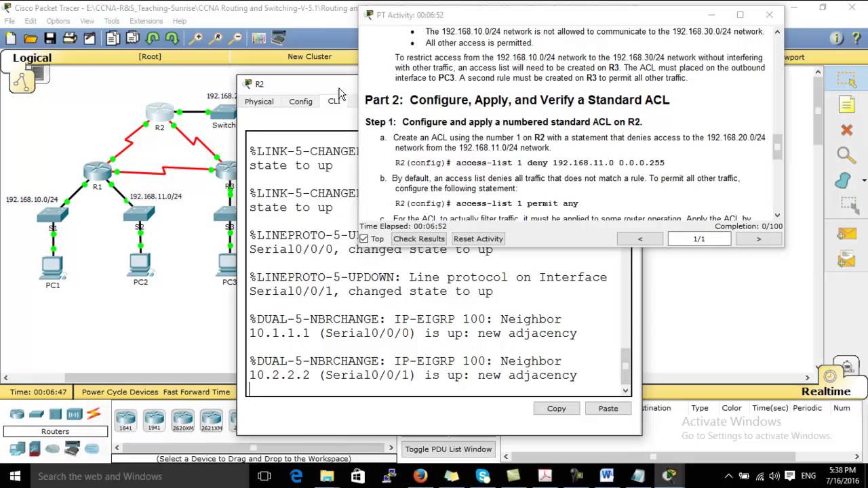This screenshot has height=488, width=868.
Task: Paste with the toolbar paste icon
Action: 133,39
